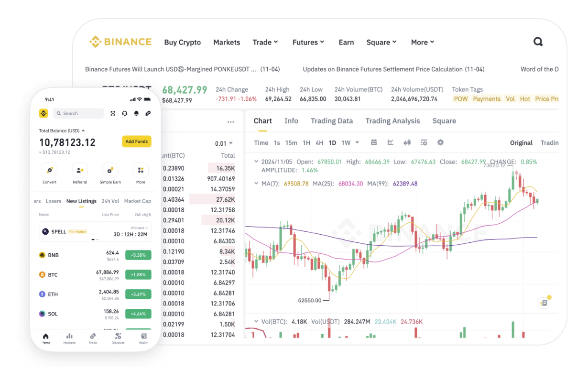Open the search magnifier on the Binance site
The height and width of the screenshot is (369, 588).
pos(538,42)
